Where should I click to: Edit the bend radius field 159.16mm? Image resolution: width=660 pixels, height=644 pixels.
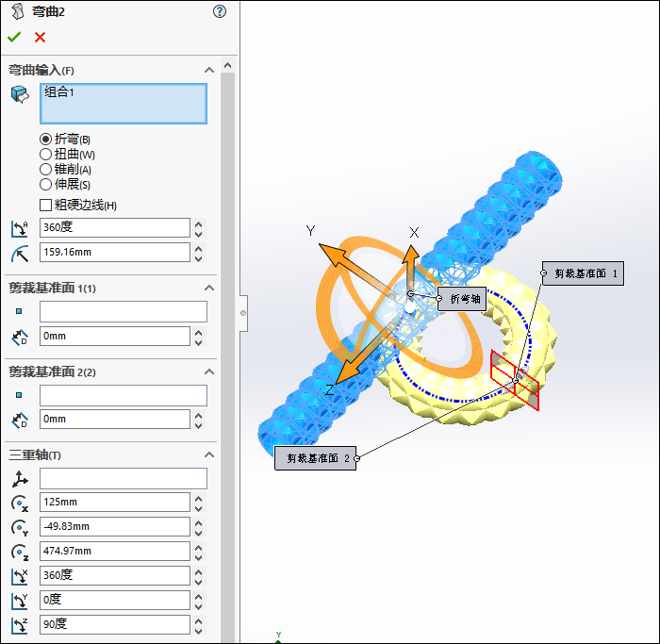click(114, 252)
